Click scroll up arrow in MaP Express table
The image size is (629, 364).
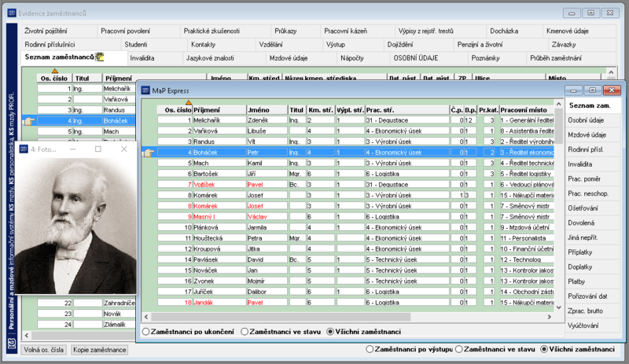558,104
